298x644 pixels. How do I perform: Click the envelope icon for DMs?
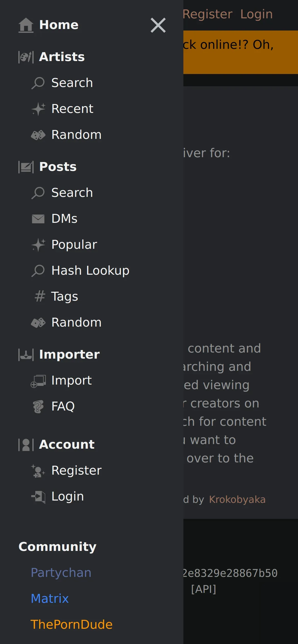(38, 219)
